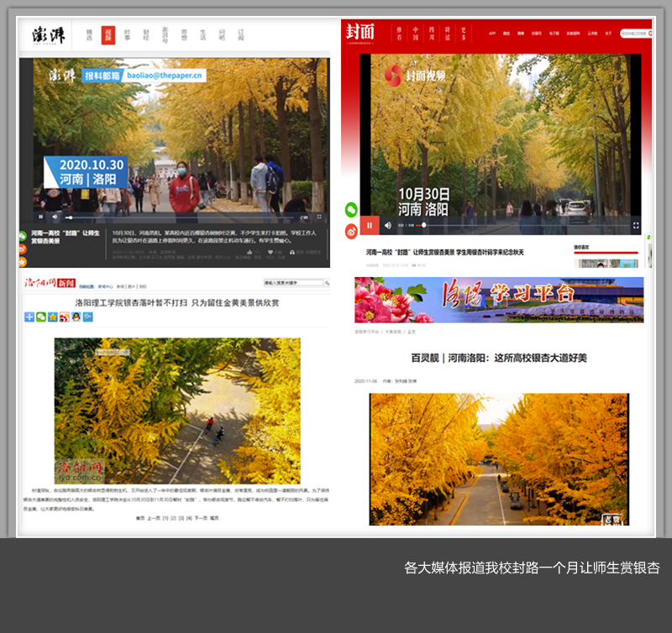Enter fullscreen on the Pengpai video
672x633 pixels.
tap(319, 217)
